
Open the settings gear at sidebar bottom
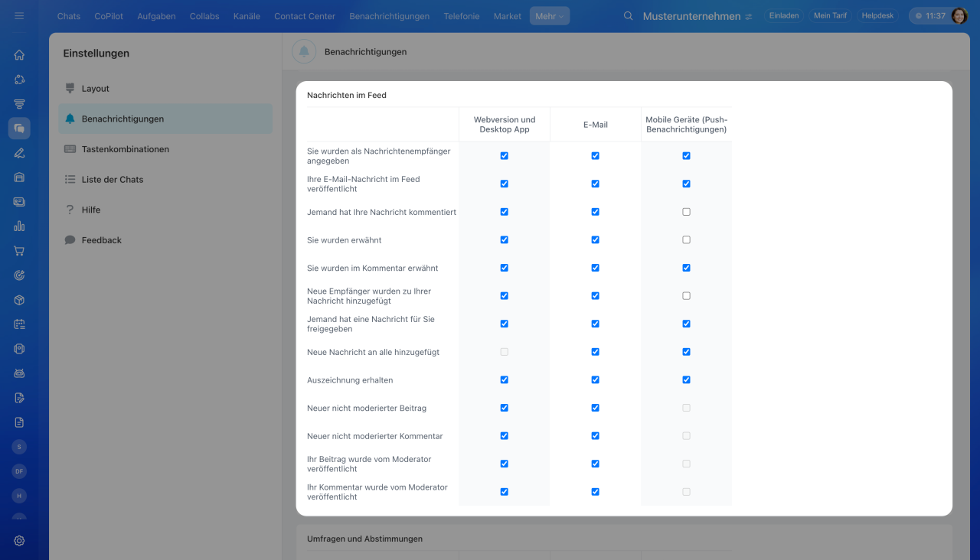point(19,541)
